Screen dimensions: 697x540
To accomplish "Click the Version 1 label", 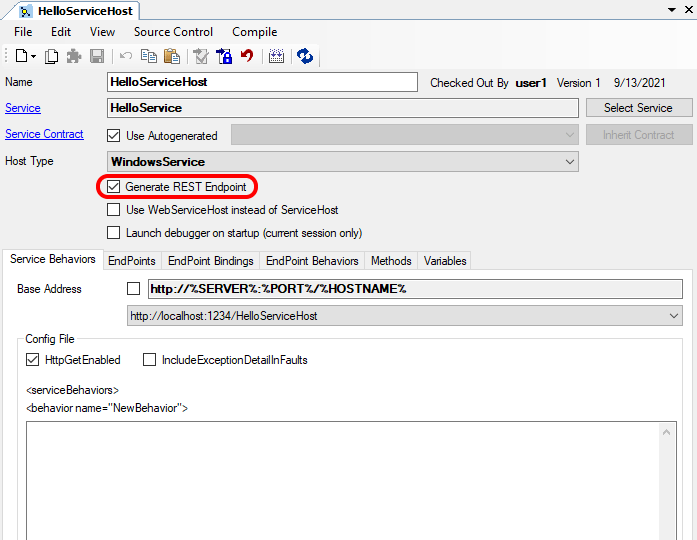I will (x=579, y=83).
